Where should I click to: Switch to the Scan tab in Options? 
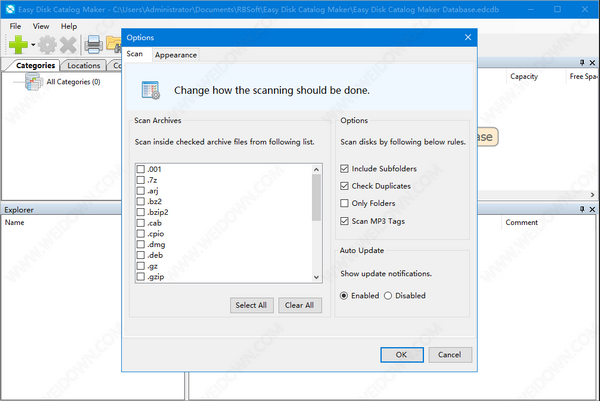coord(135,54)
